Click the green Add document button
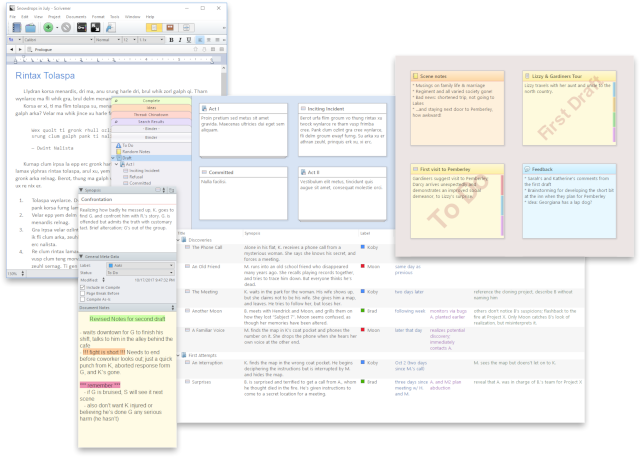 [x=47, y=28]
